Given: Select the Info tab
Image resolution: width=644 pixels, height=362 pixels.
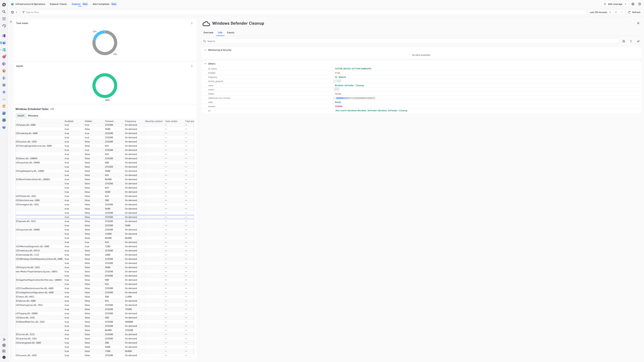Looking at the screenshot, I should click(220, 33).
